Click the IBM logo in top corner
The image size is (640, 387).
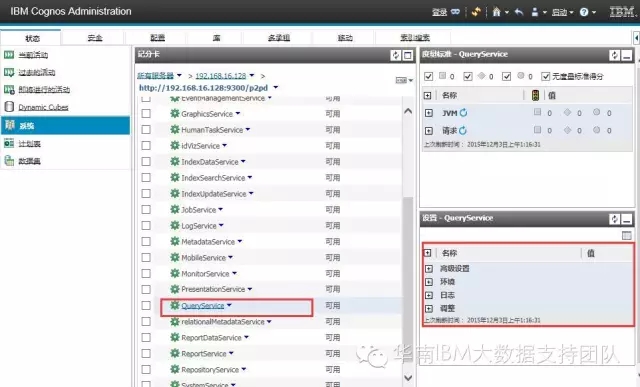tap(622, 12)
